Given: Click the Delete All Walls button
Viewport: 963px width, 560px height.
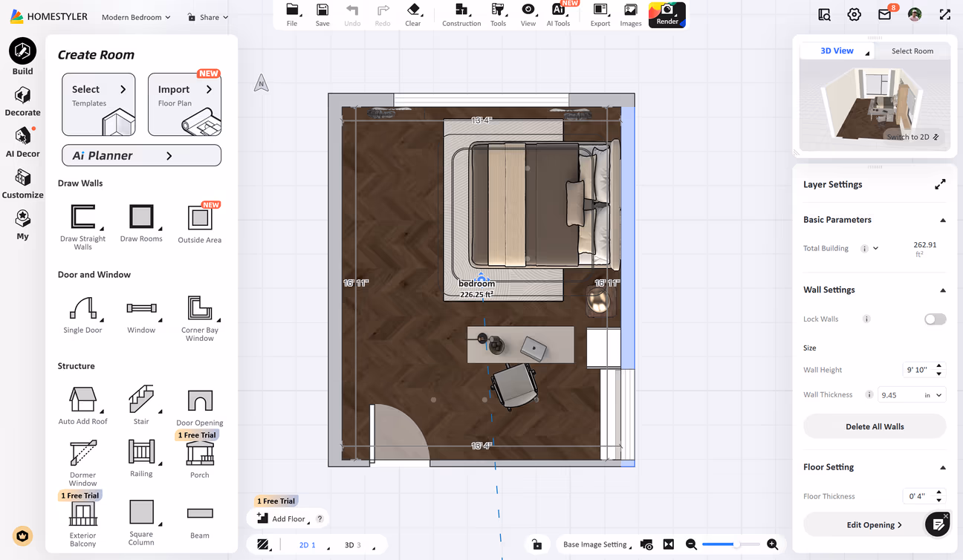Looking at the screenshot, I should tap(875, 426).
